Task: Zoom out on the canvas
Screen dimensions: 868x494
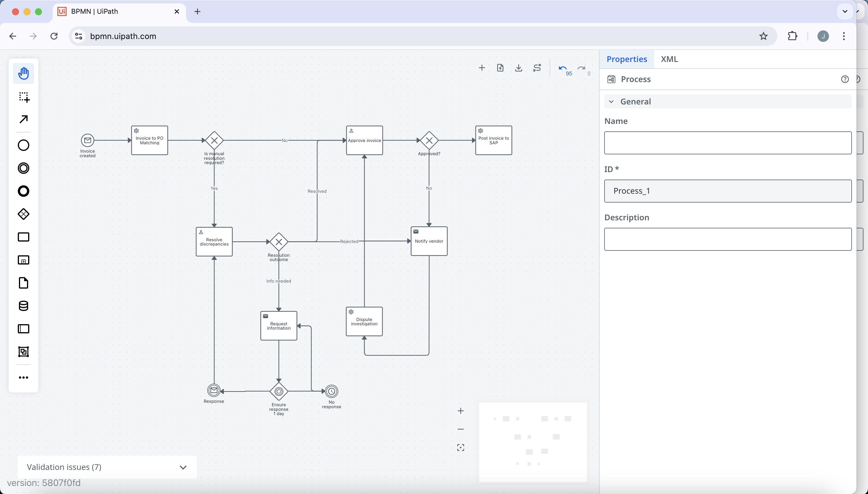Action: (460, 429)
